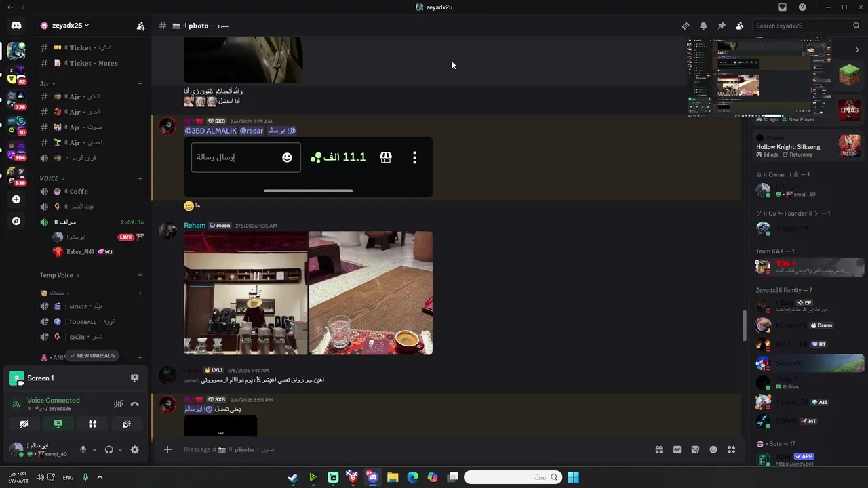
Task: Click Windows Start button
Action: click(x=574, y=477)
